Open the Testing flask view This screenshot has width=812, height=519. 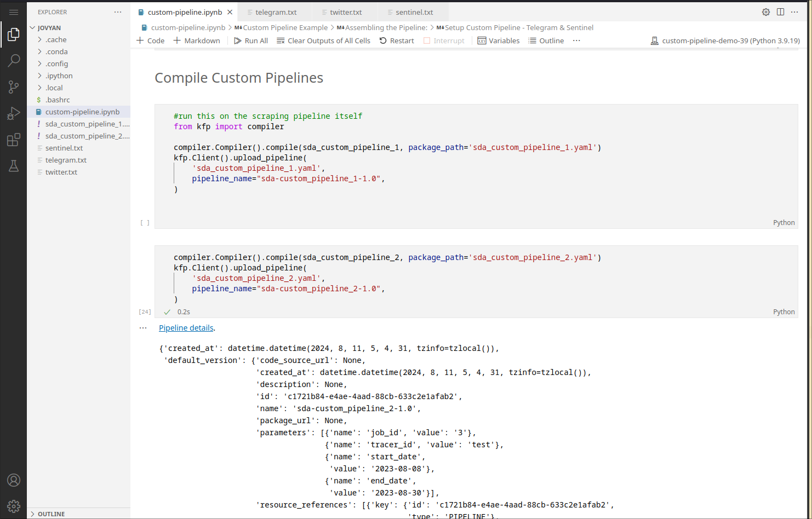[x=14, y=166]
